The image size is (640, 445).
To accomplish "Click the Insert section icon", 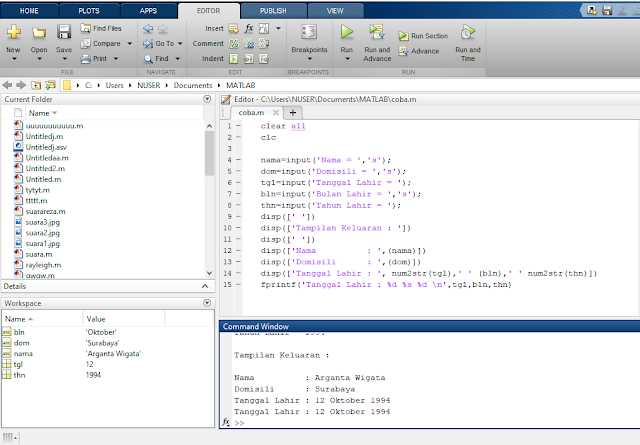I will pos(233,29).
